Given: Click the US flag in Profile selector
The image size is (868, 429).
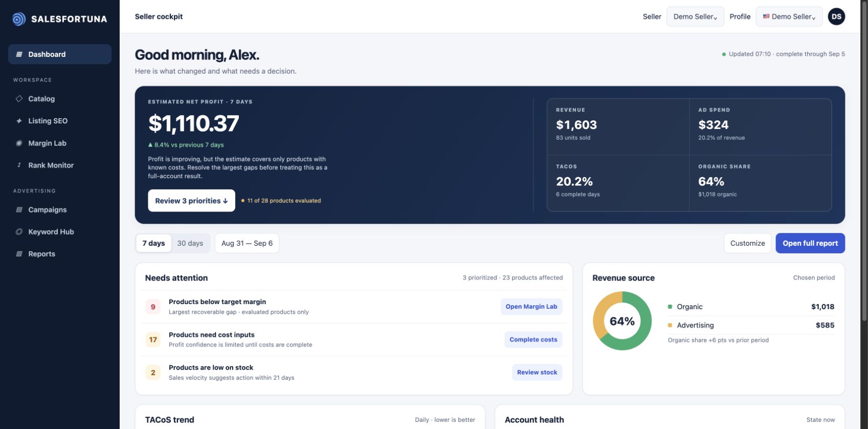Looking at the screenshot, I should (x=766, y=16).
